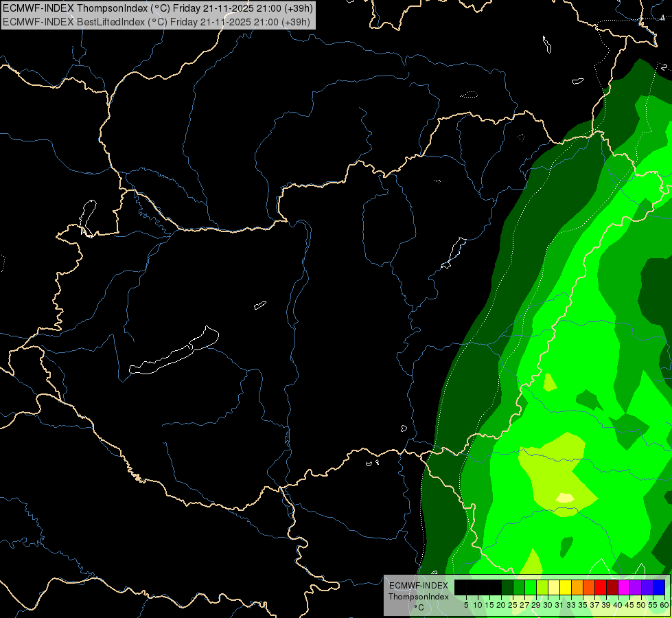The width and height of the screenshot is (672, 618).
Task: Click legend tick value 37
Action: pyautogui.click(x=595, y=605)
